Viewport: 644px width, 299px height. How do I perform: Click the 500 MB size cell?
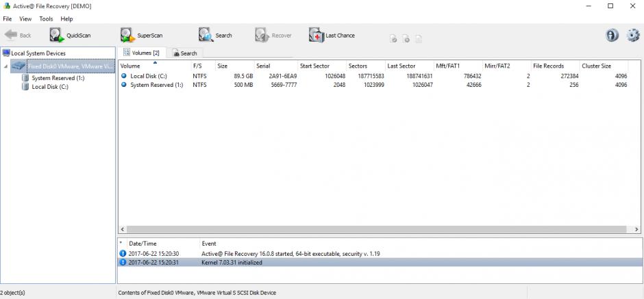pyautogui.click(x=243, y=85)
